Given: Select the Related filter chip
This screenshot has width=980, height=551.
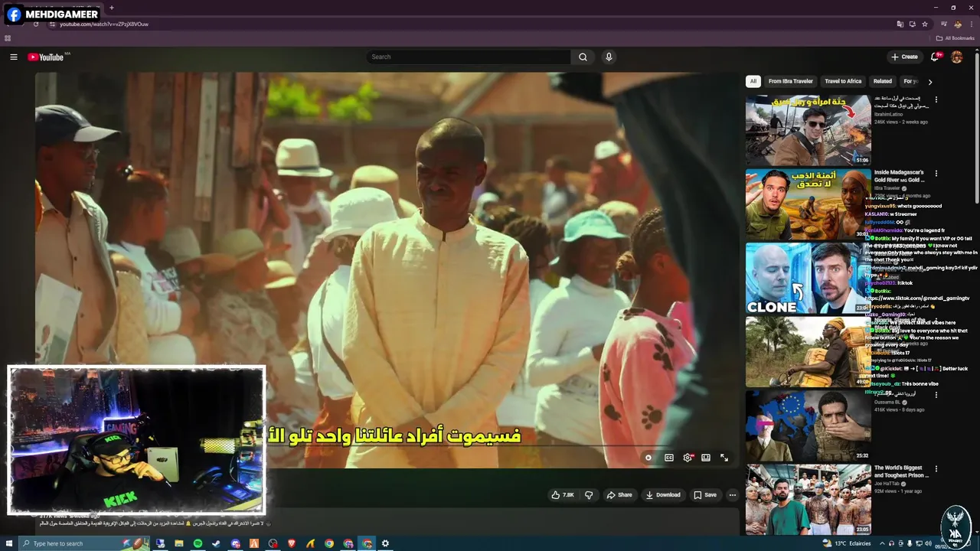Looking at the screenshot, I should coord(883,81).
